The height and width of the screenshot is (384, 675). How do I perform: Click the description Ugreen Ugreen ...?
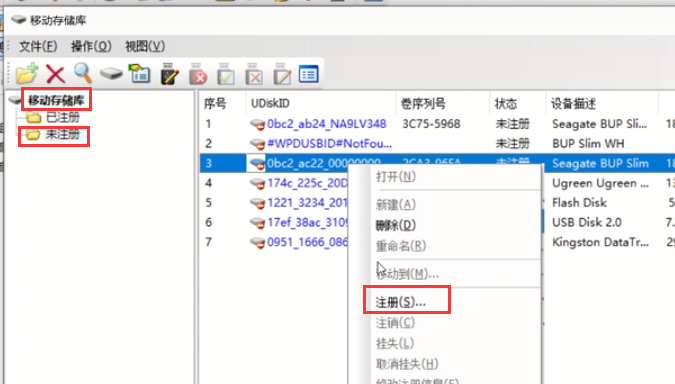point(600,183)
